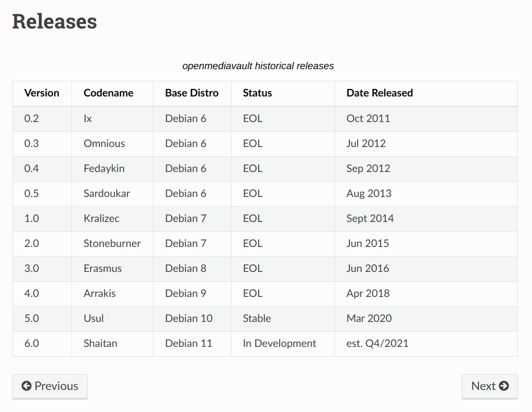This screenshot has height=412, width=532.
Task: Select the Stable status cell
Action: (x=257, y=318)
